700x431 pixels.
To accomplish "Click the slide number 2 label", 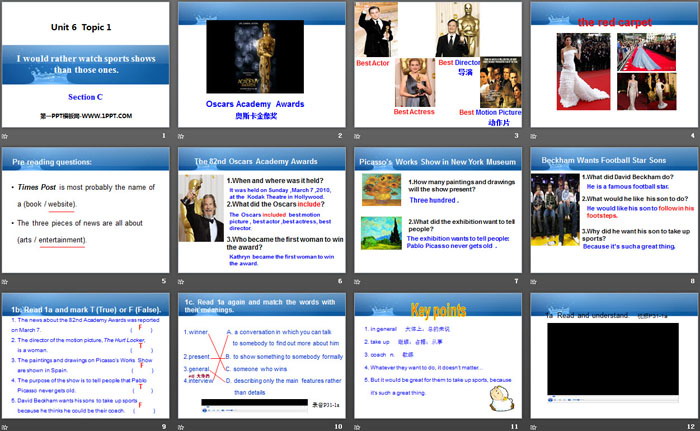I will pyautogui.click(x=340, y=135).
